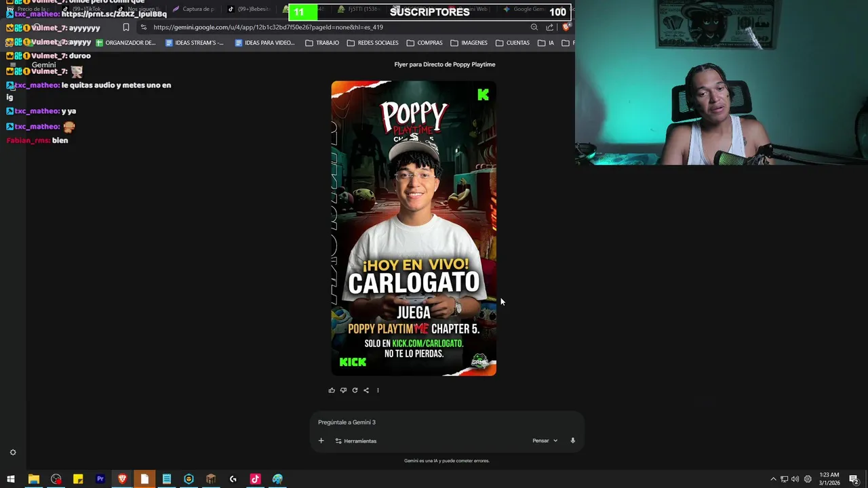The height and width of the screenshot is (488, 868).
Task: Open Gemini settings gear in sidebar
Action: point(12,452)
